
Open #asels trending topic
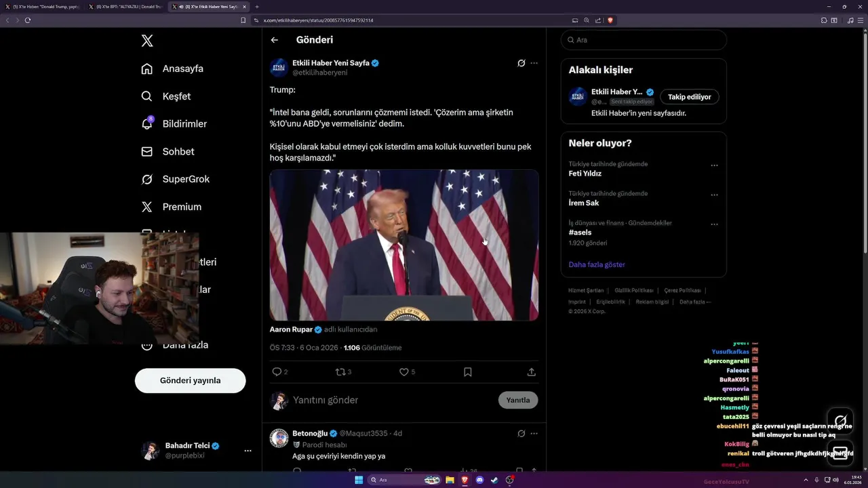pos(580,232)
